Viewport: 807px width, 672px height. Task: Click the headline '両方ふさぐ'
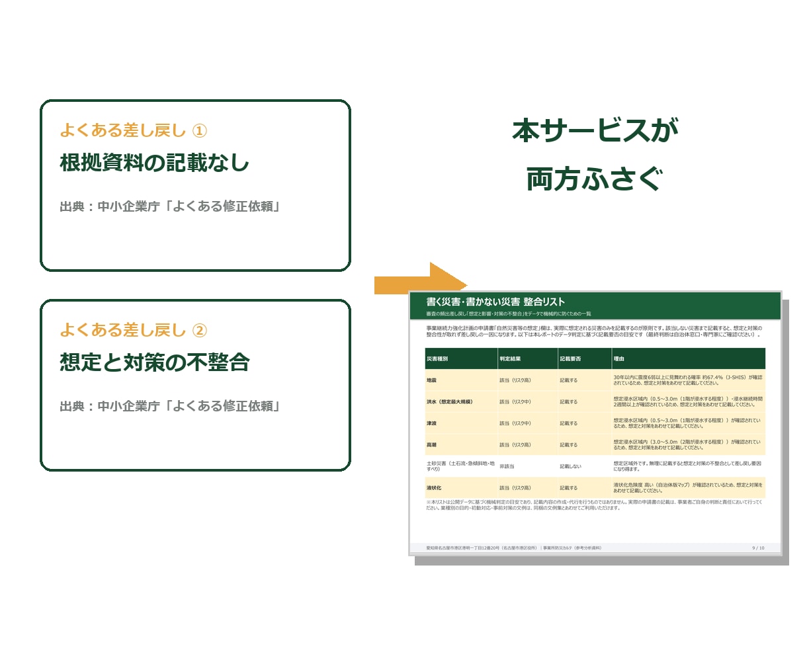595,179
